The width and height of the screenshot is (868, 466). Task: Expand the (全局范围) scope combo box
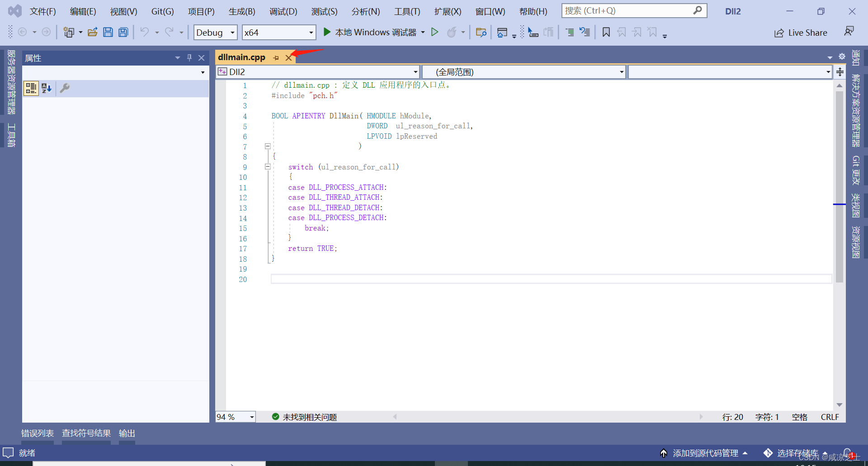tap(621, 71)
